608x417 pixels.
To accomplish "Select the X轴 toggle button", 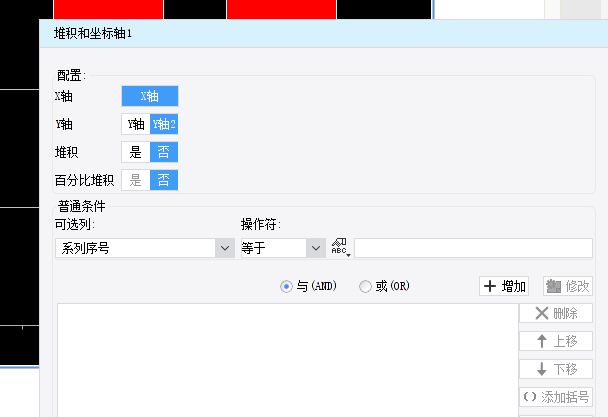I will point(150,96).
